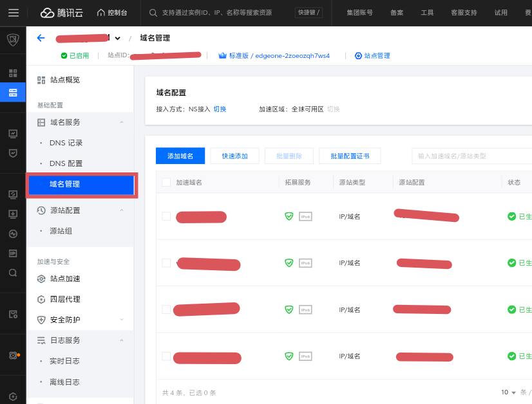Select the header checkbox for all domains
532x404 pixels.
(166, 183)
